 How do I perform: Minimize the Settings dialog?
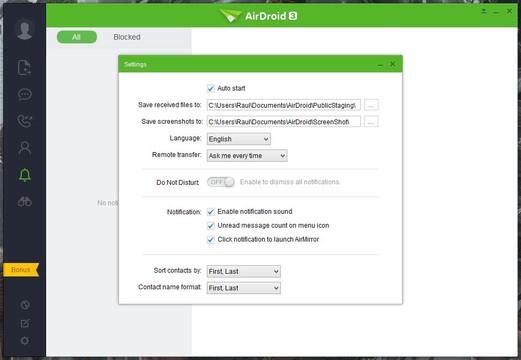[x=380, y=64]
